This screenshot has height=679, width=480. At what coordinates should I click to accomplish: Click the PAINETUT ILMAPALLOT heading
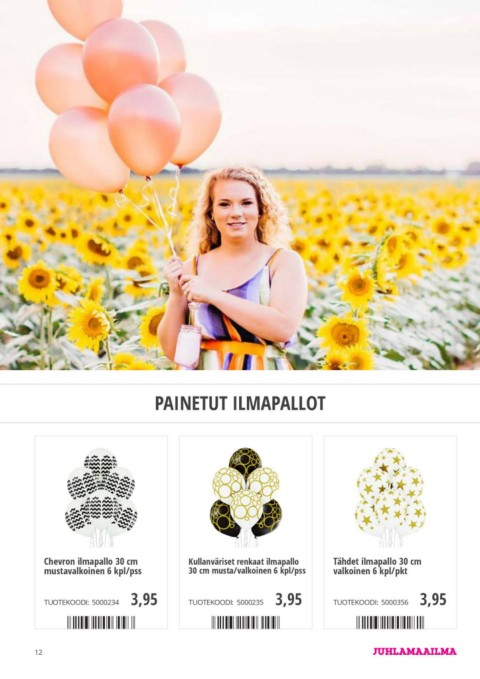pos(240,403)
